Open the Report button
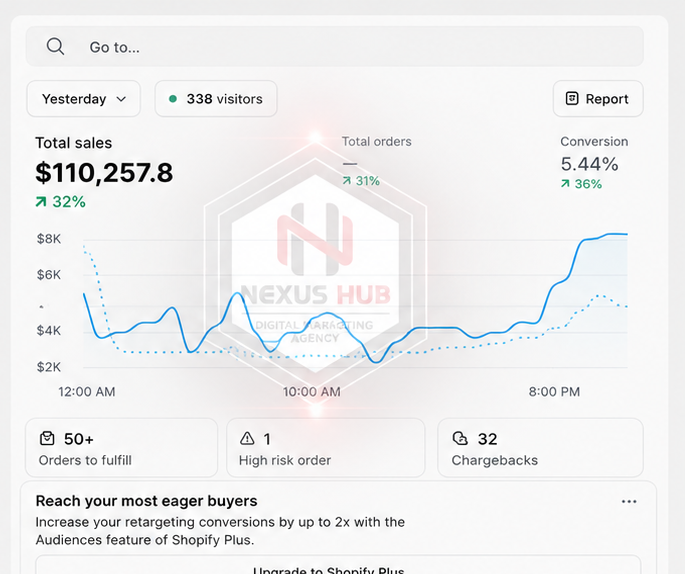685x574 pixels. coord(598,99)
